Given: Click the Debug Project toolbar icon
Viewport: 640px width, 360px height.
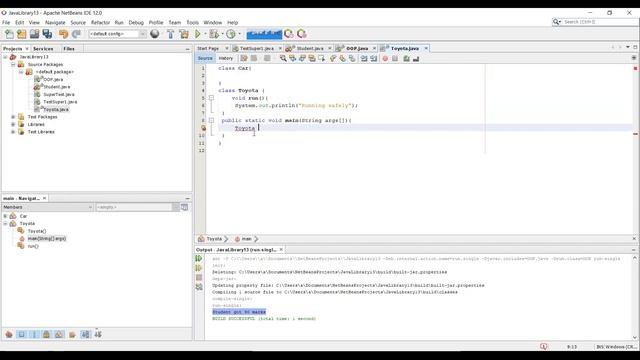Looking at the screenshot, I should point(213,34).
